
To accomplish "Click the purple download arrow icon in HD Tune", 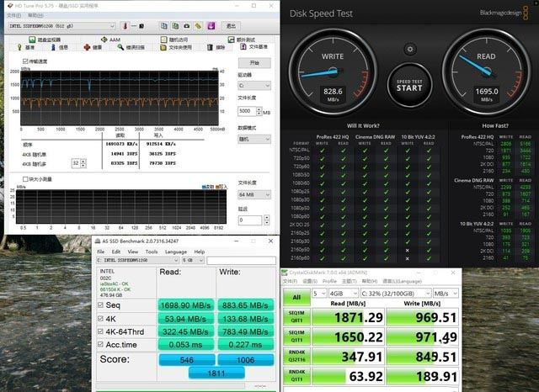I will (x=211, y=26).
